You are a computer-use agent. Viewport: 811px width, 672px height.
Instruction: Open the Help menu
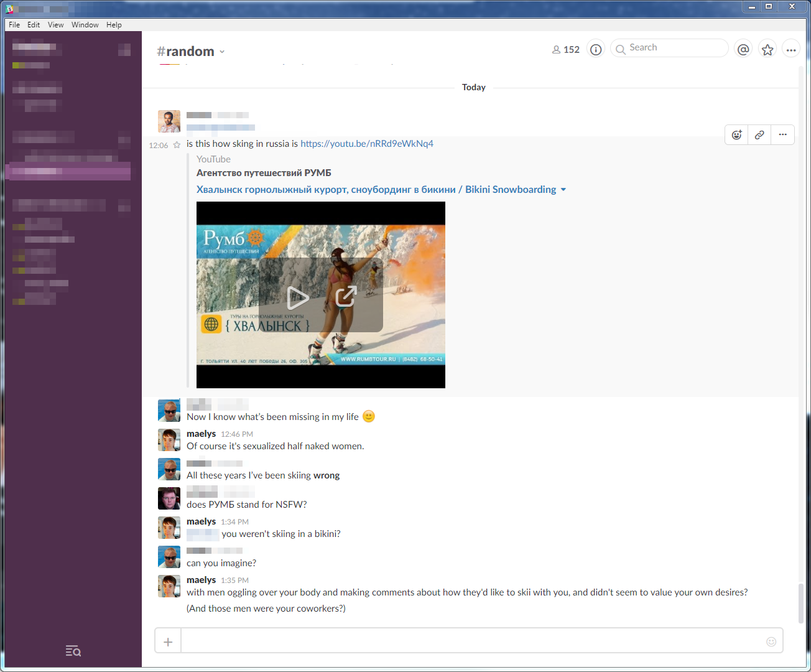114,25
